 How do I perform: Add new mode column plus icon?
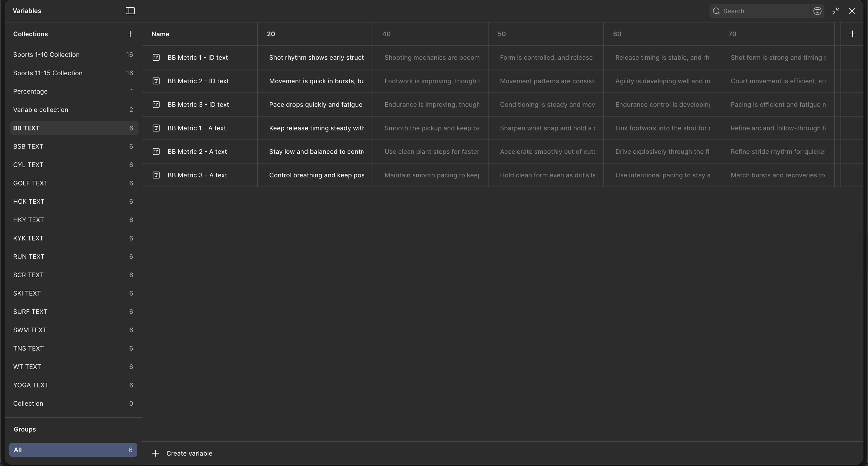(x=852, y=34)
